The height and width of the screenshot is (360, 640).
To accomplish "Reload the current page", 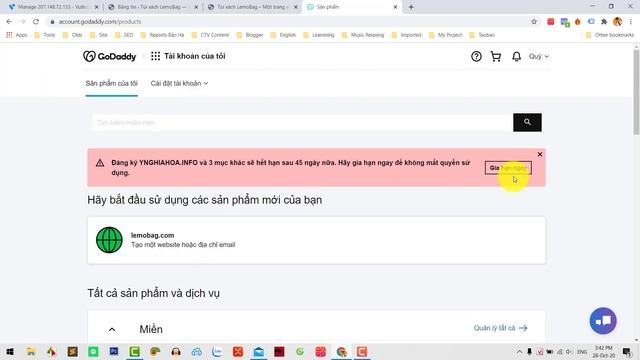I will [x=36, y=22].
